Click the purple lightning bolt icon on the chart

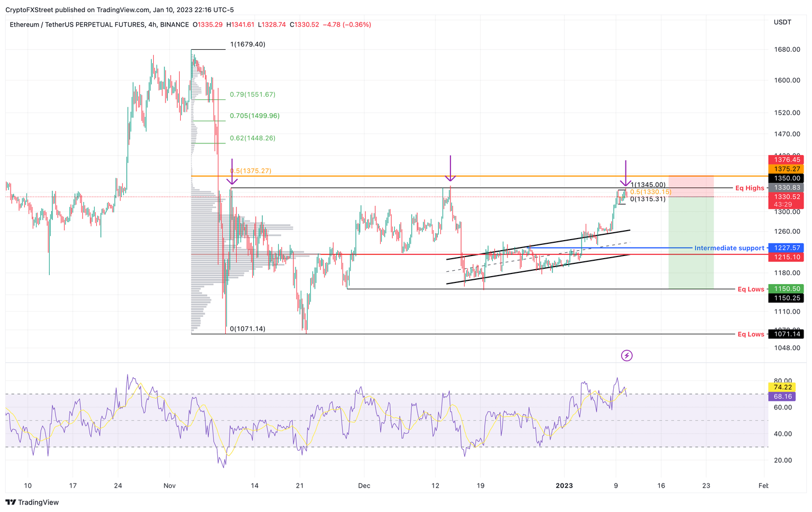[626, 355]
